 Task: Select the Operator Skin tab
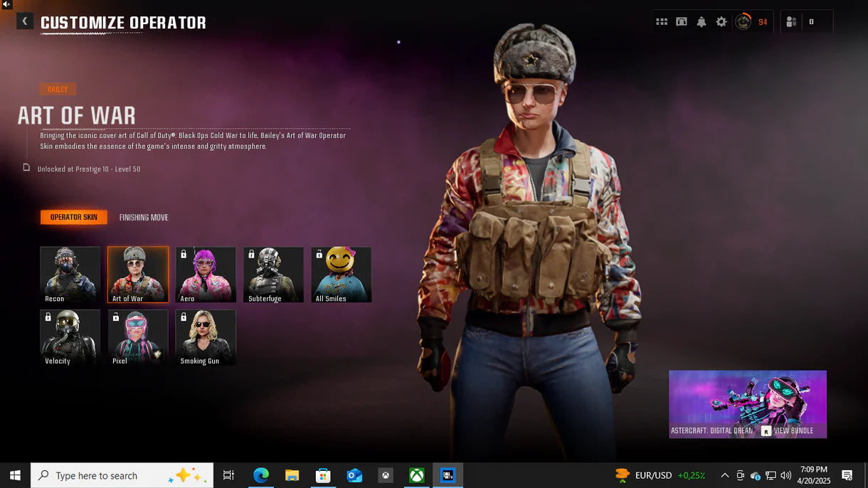click(x=74, y=218)
